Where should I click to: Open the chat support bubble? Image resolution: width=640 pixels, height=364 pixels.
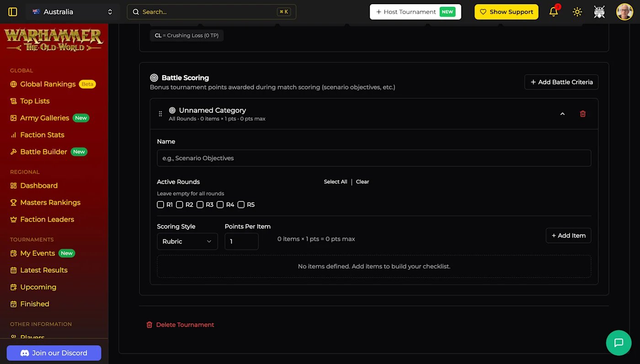click(x=619, y=343)
